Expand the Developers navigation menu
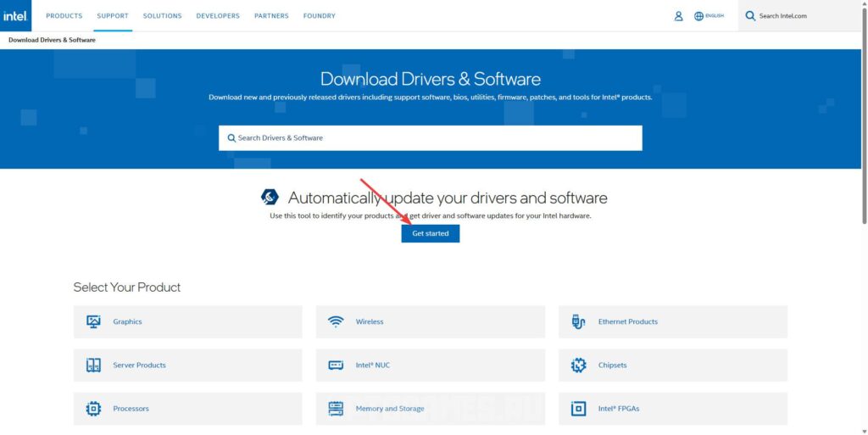The image size is (868, 435). (218, 16)
